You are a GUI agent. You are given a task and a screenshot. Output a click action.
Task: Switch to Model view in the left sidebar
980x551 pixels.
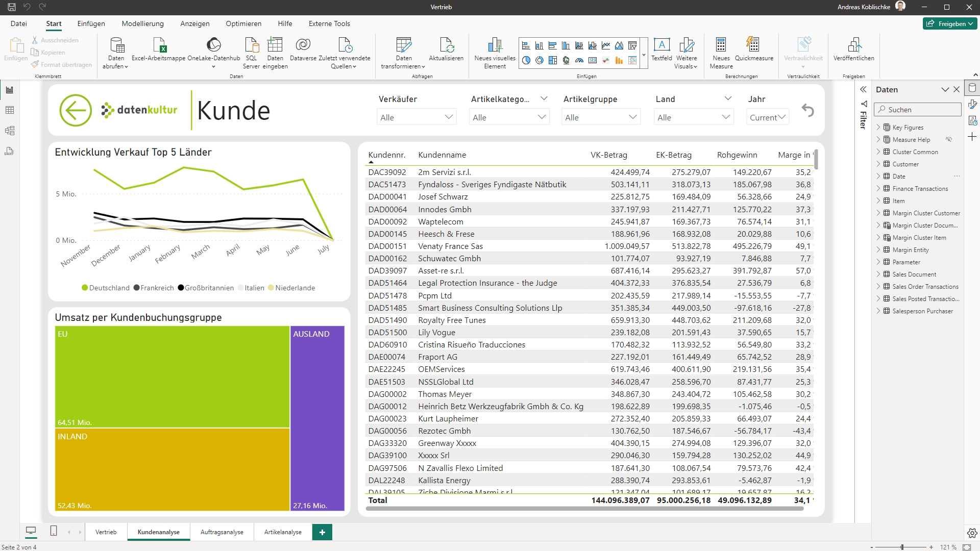[x=9, y=130]
